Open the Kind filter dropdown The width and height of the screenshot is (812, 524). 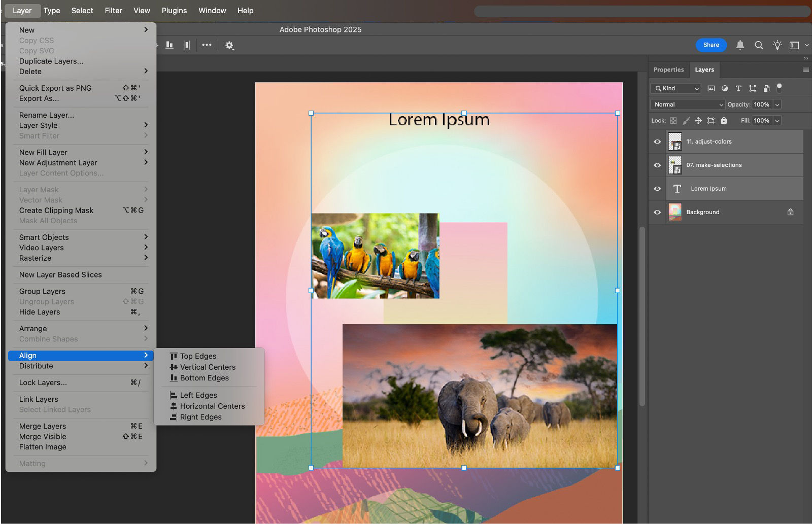(x=675, y=88)
